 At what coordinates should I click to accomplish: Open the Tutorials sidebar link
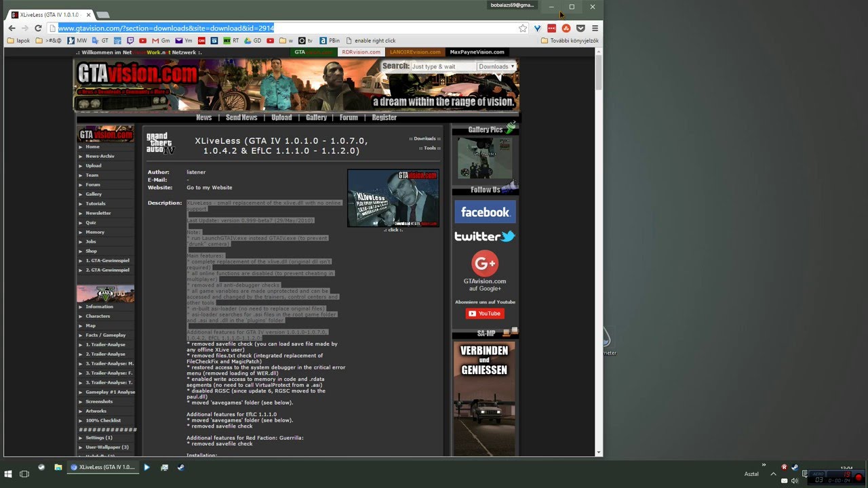(x=96, y=203)
